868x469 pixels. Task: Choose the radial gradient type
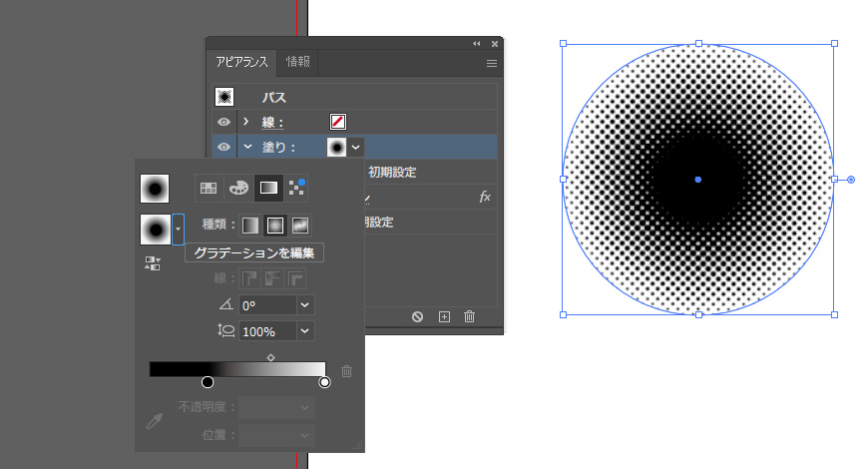coord(274,225)
